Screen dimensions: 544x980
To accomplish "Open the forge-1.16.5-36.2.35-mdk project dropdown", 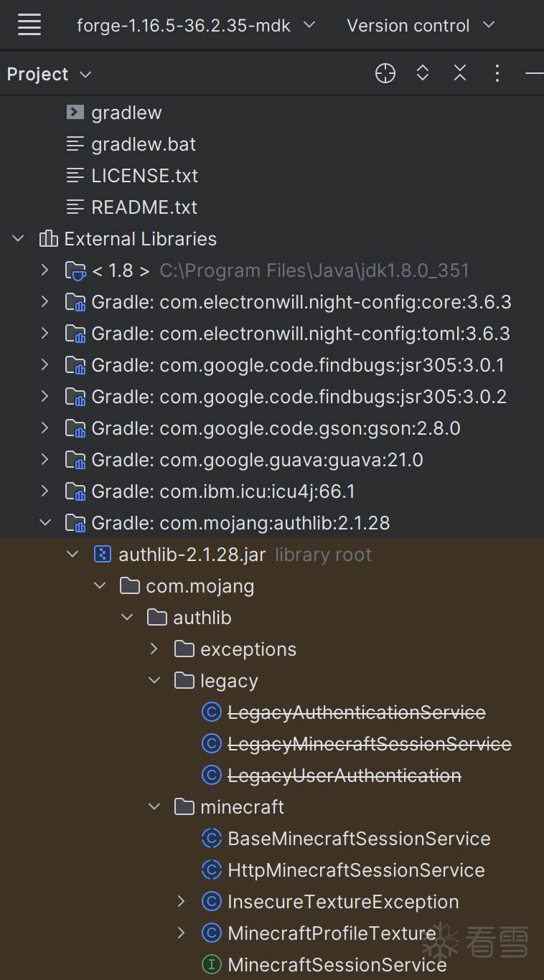I will [196, 25].
